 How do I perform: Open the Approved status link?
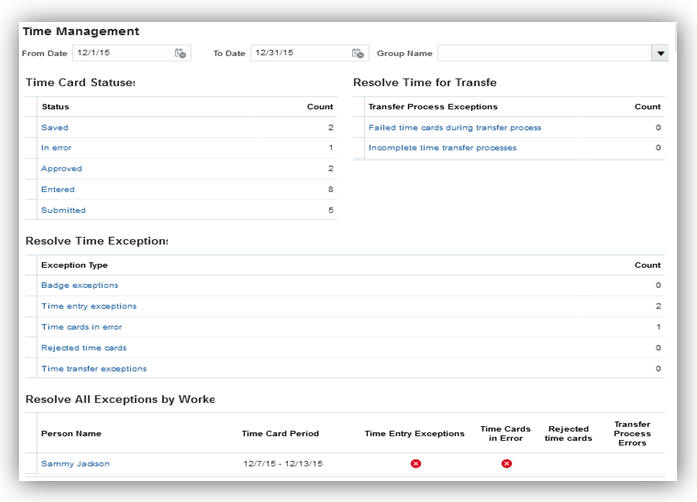[x=61, y=169]
